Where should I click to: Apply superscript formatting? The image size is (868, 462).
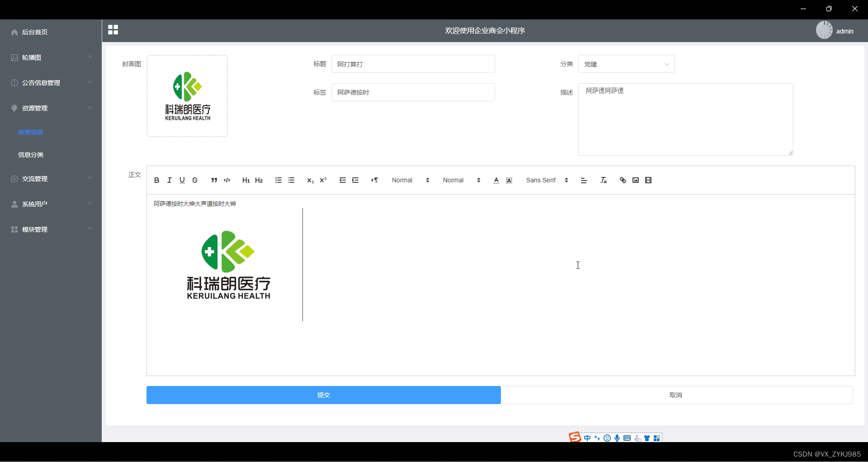(323, 180)
